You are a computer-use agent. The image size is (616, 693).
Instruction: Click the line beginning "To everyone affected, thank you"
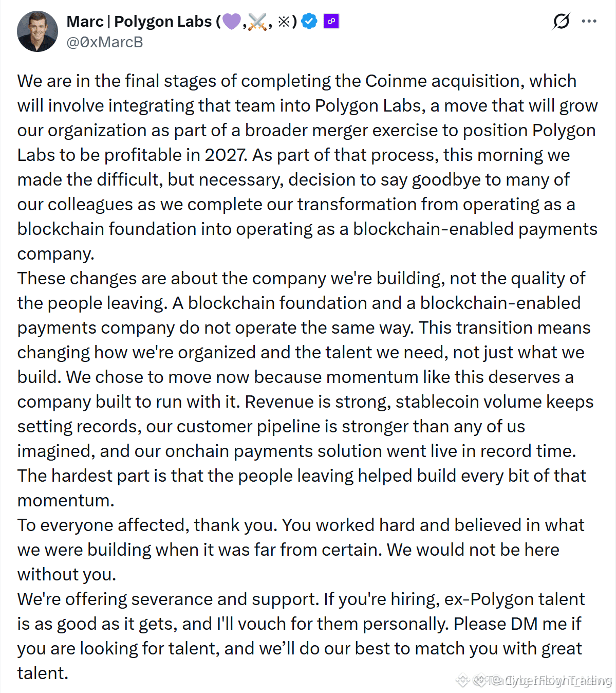pyautogui.click(x=301, y=525)
